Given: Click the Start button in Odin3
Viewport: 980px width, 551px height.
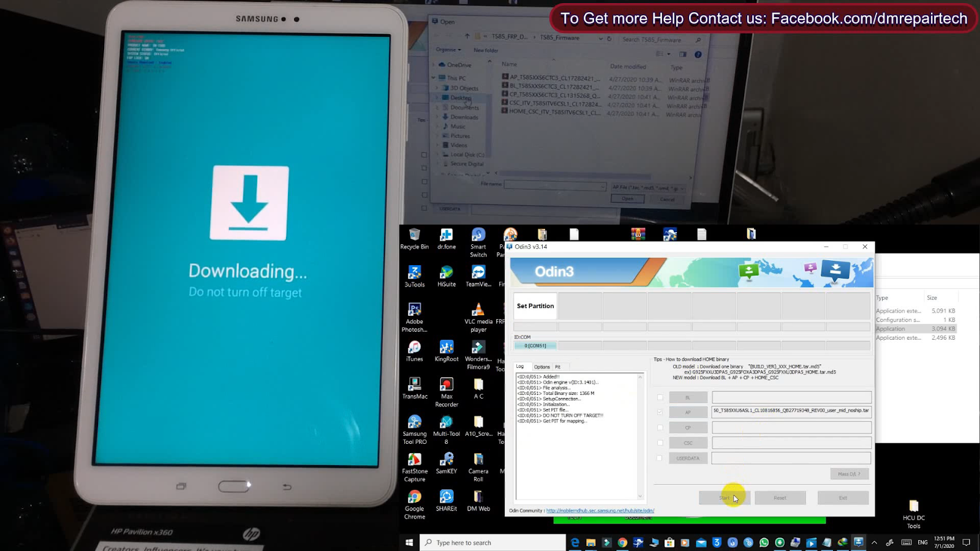Looking at the screenshot, I should pos(725,498).
